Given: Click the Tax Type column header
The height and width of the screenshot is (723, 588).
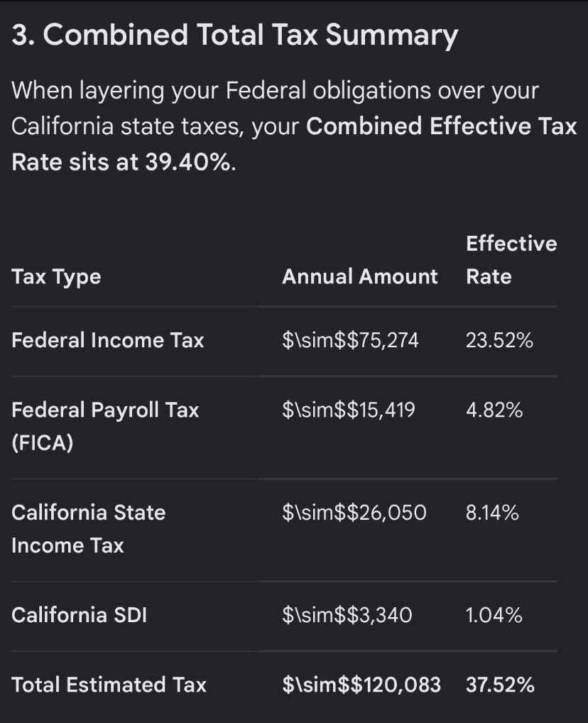Looking at the screenshot, I should pyautogui.click(x=56, y=277).
